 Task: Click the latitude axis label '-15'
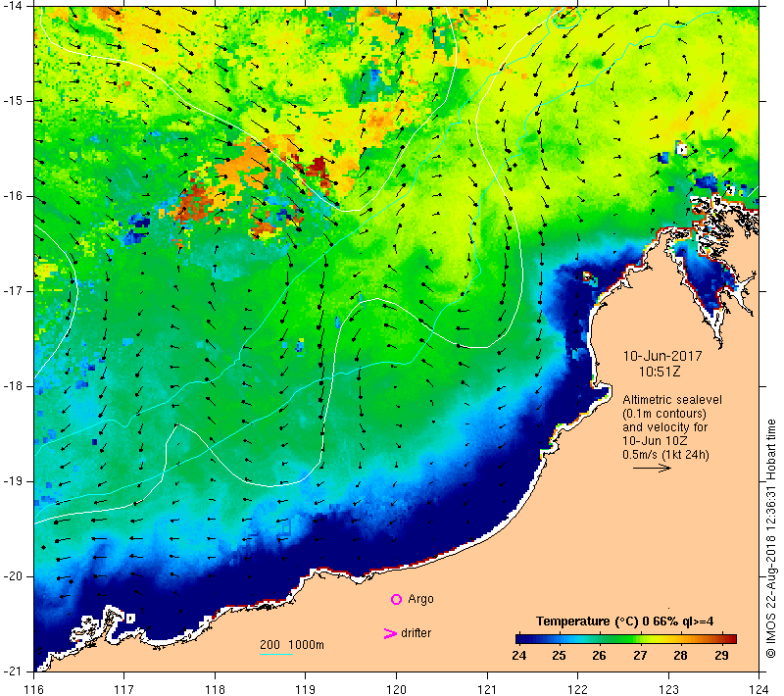point(12,101)
